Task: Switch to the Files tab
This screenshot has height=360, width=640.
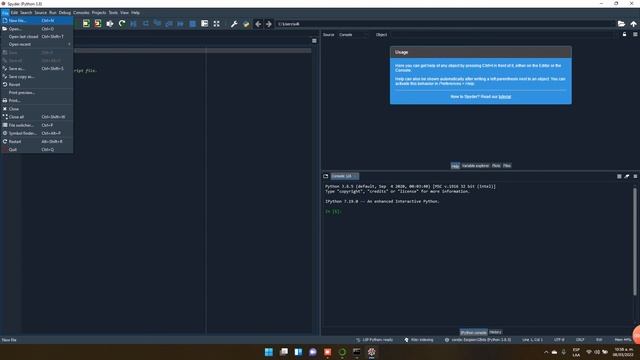Action: click(507, 166)
